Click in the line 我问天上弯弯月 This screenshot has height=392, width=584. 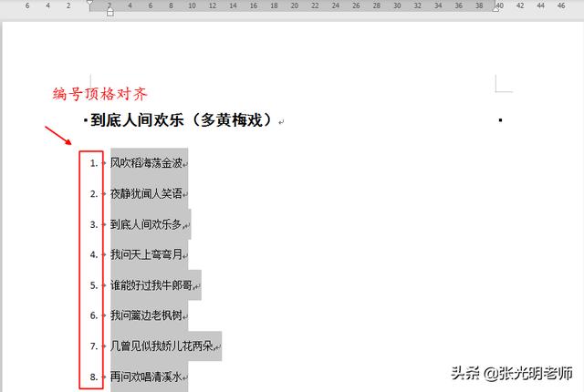coord(146,254)
